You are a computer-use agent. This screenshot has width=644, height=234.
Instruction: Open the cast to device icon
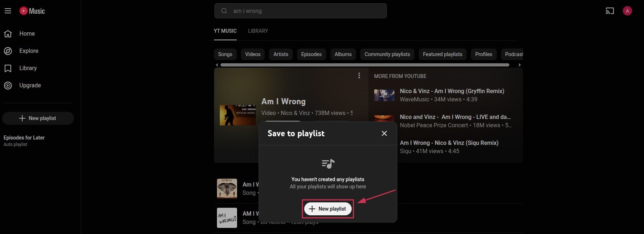(x=610, y=11)
